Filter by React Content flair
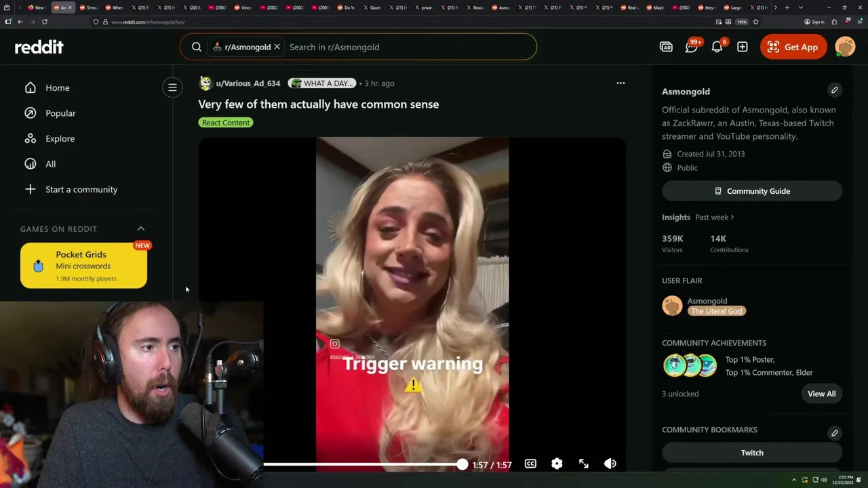 (226, 123)
